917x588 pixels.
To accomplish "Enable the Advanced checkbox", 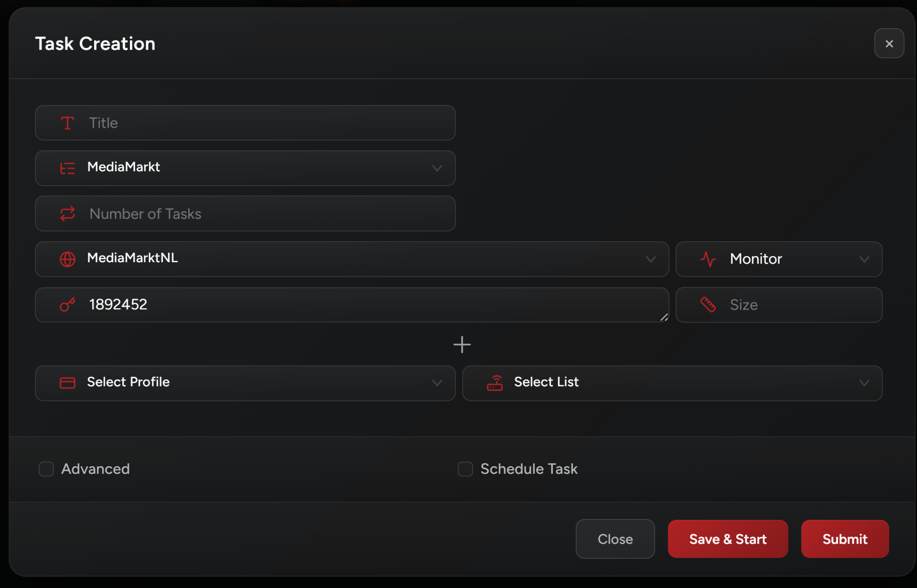I will pos(46,469).
